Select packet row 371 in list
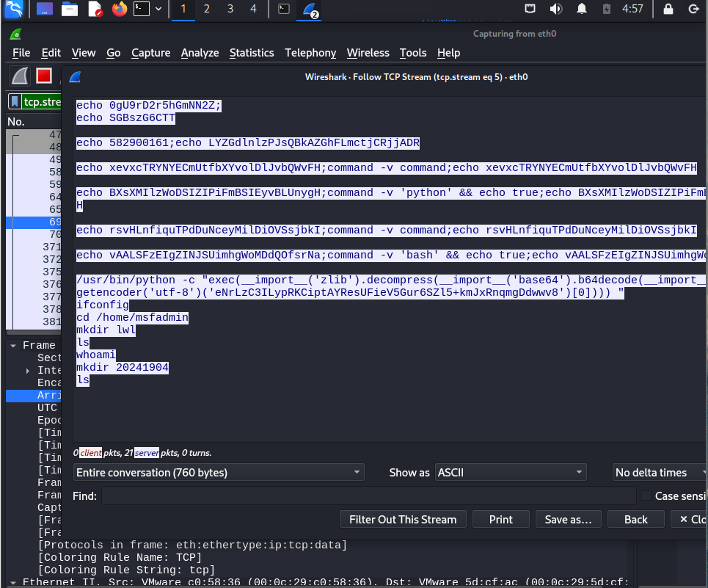The width and height of the screenshot is (708, 588). tap(34, 247)
